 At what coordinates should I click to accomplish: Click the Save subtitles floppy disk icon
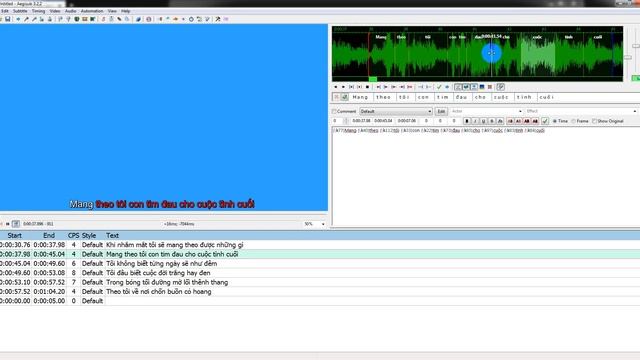click(x=7, y=19)
